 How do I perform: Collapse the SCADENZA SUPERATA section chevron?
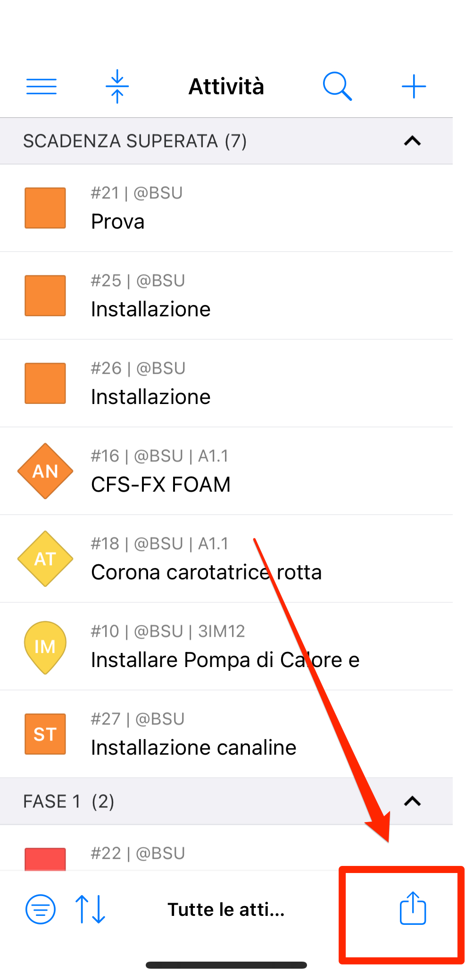(413, 141)
